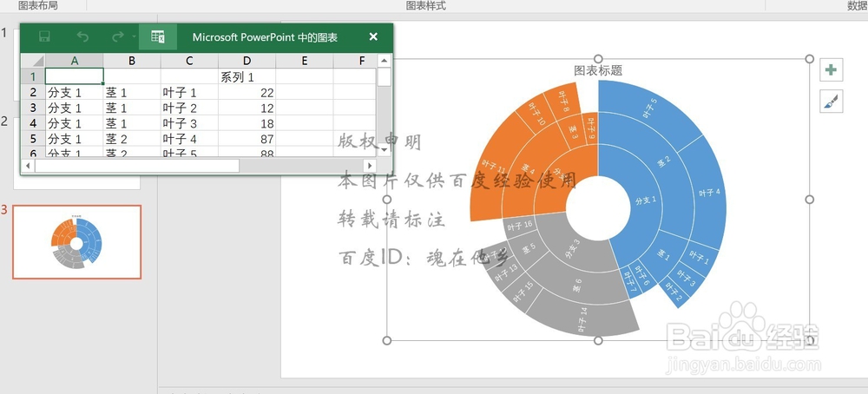Select row 2 header in spreadsheet

pyautogui.click(x=33, y=92)
